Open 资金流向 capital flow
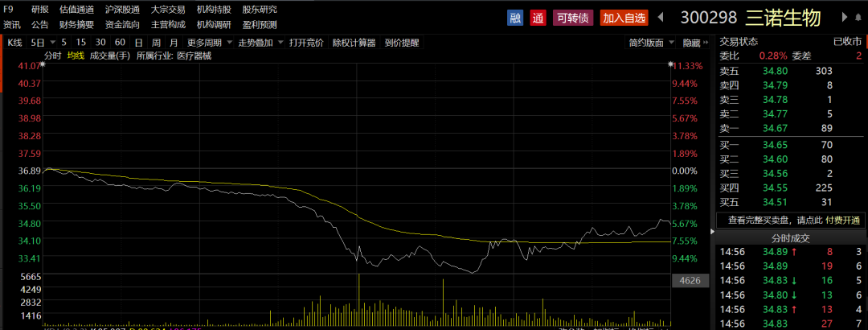868x330 pixels. click(x=122, y=24)
